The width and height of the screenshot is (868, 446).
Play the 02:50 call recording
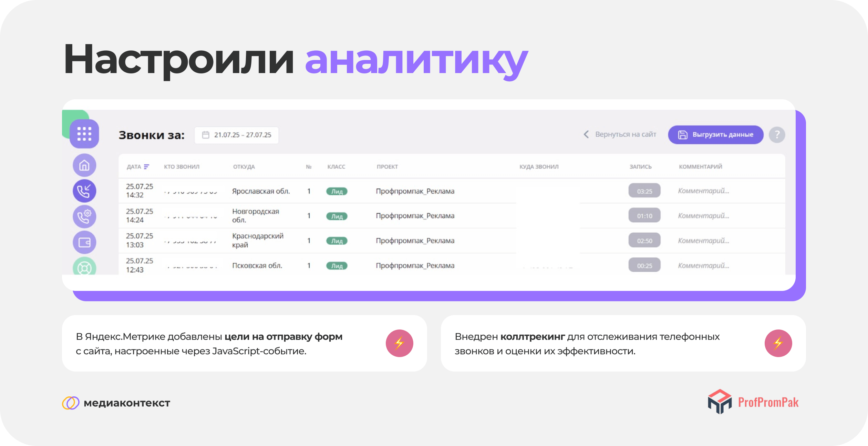point(644,241)
